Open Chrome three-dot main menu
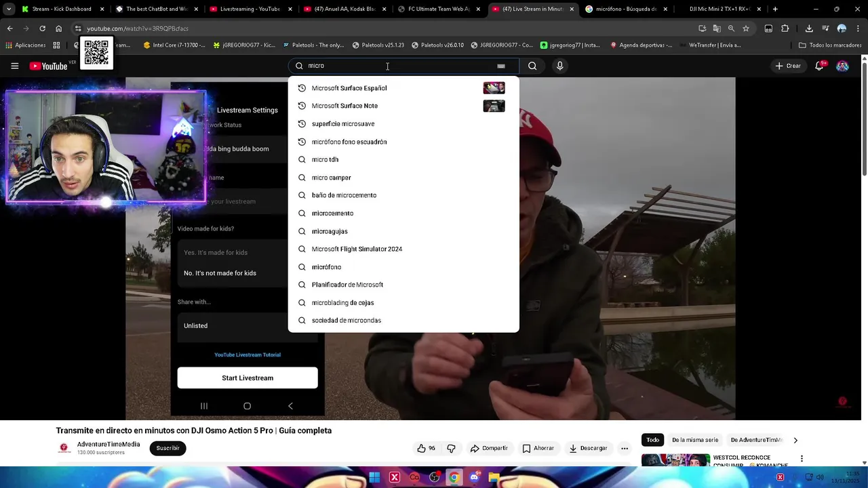The height and width of the screenshot is (488, 868). point(858,28)
